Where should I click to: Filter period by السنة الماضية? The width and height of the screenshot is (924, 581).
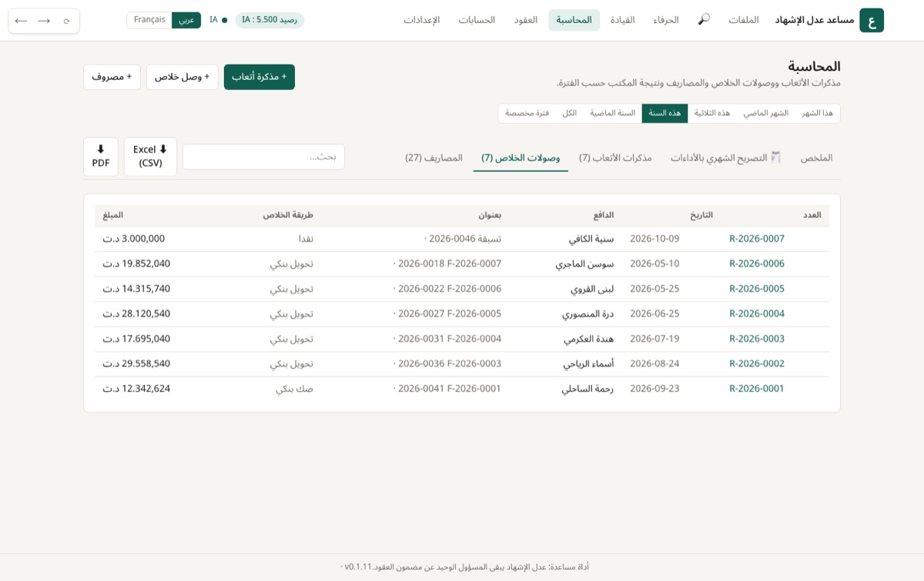tap(613, 113)
